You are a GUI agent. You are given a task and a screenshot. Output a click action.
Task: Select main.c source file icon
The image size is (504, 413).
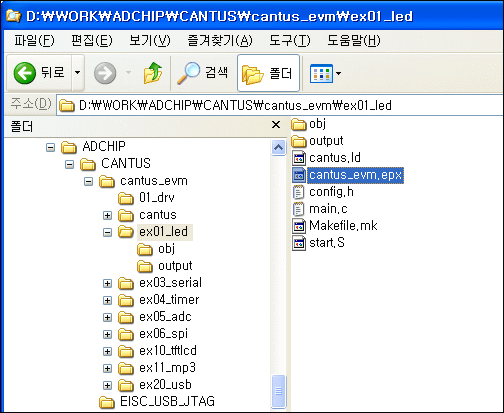[299, 209]
